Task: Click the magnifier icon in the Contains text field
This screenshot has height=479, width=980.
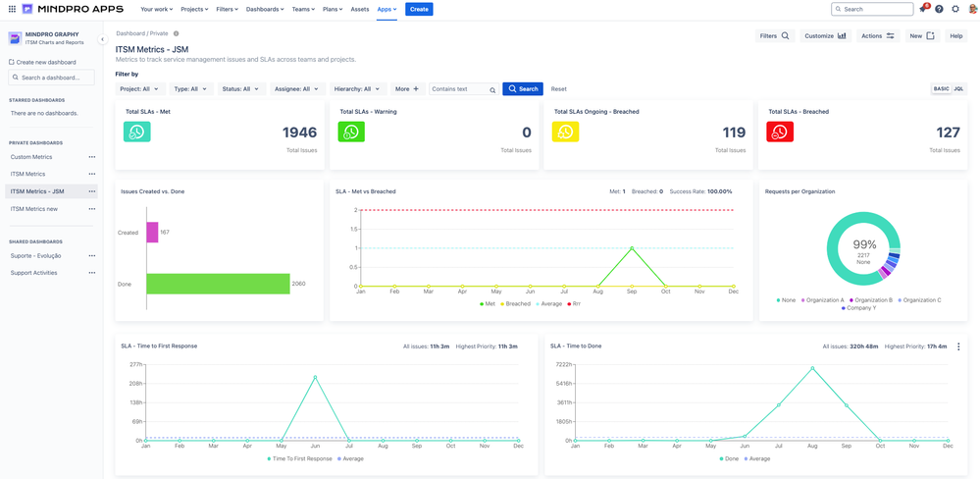Action: [x=492, y=90]
